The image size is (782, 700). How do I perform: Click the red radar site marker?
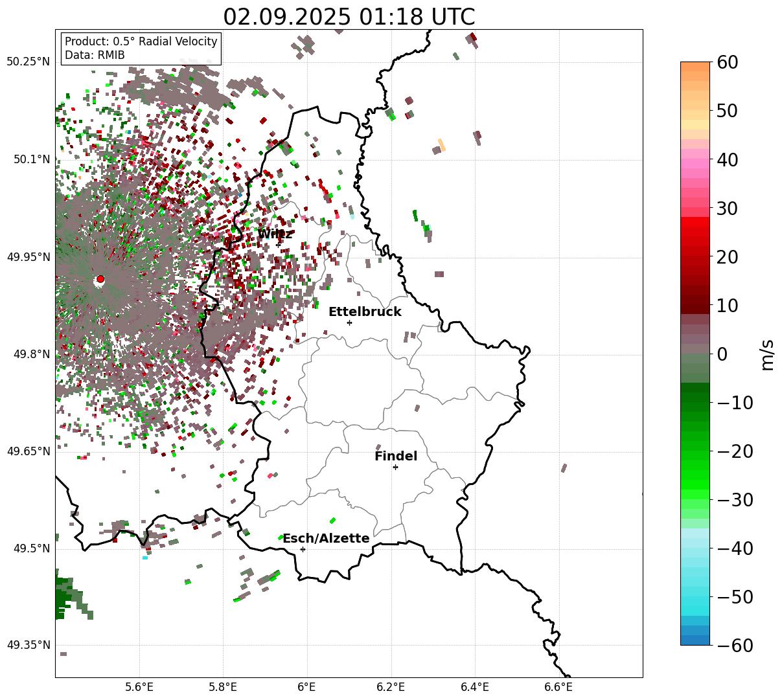tap(100, 279)
